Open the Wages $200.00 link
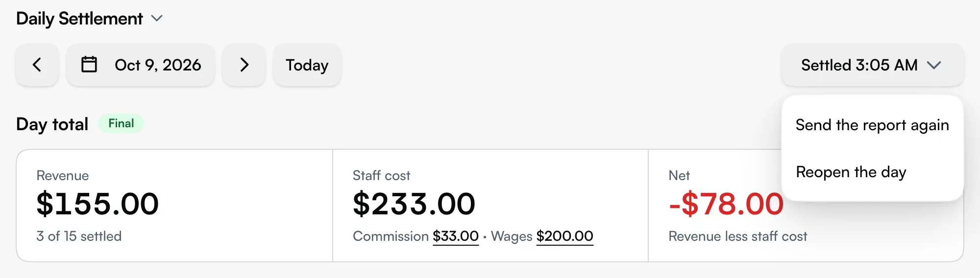 point(565,236)
